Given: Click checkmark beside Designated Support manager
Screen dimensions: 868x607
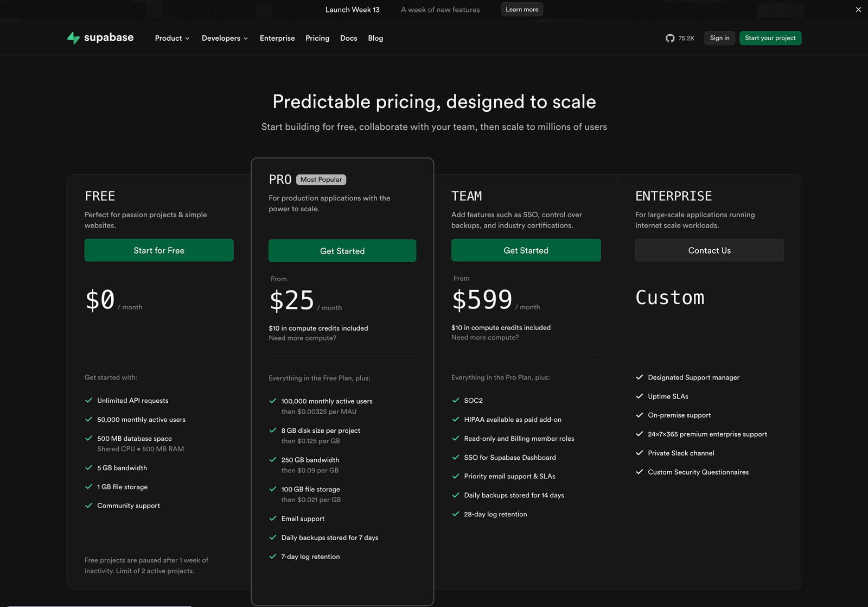Looking at the screenshot, I should pos(640,377).
